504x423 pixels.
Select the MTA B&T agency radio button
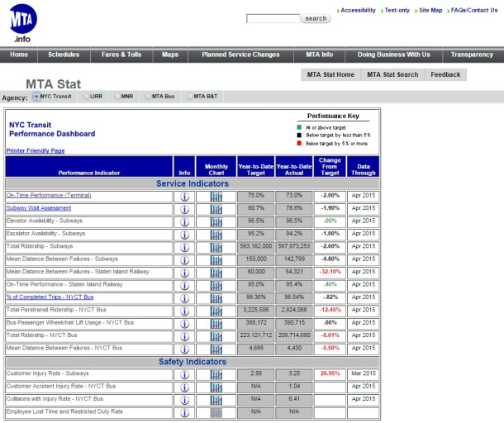pyautogui.click(x=190, y=97)
